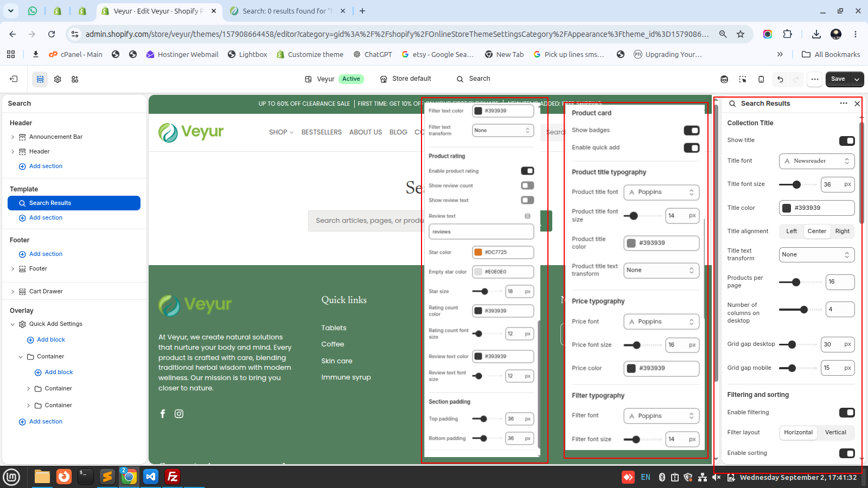Toggle Enable filtering switch

point(847,413)
